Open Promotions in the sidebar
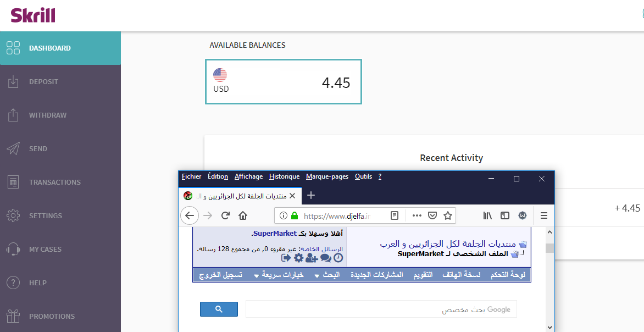This screenshot has height=332, width=644. pyautogui.click(x=60, y=317)
